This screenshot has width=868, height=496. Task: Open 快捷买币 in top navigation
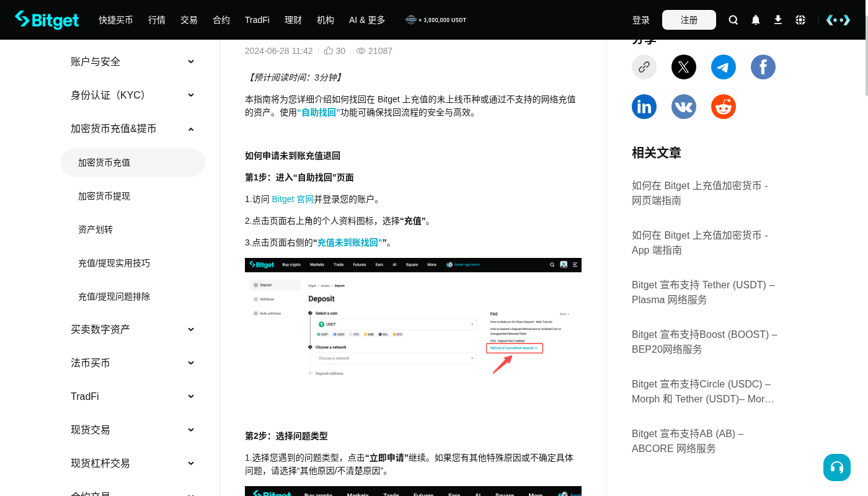116,20
